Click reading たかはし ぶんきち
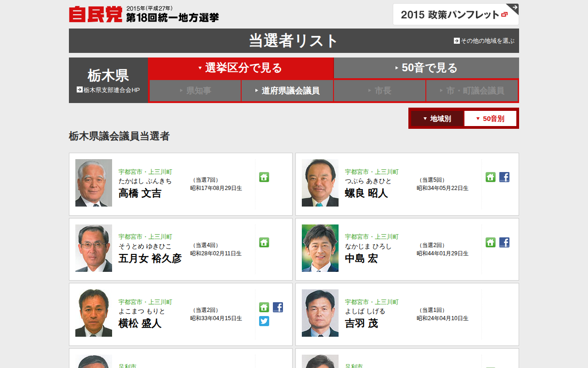The image size is (588, 368). (x=145, y=181)
